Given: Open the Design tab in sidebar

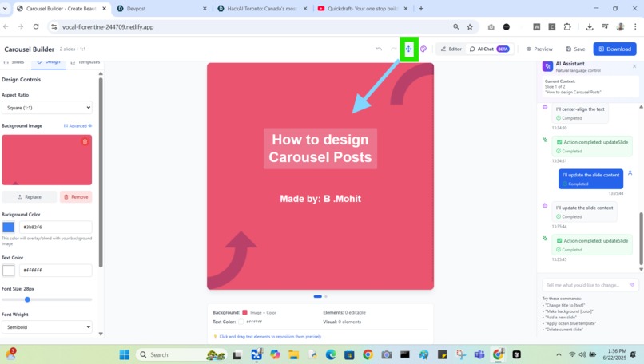Looking at the screenshot, I should 49,62.
